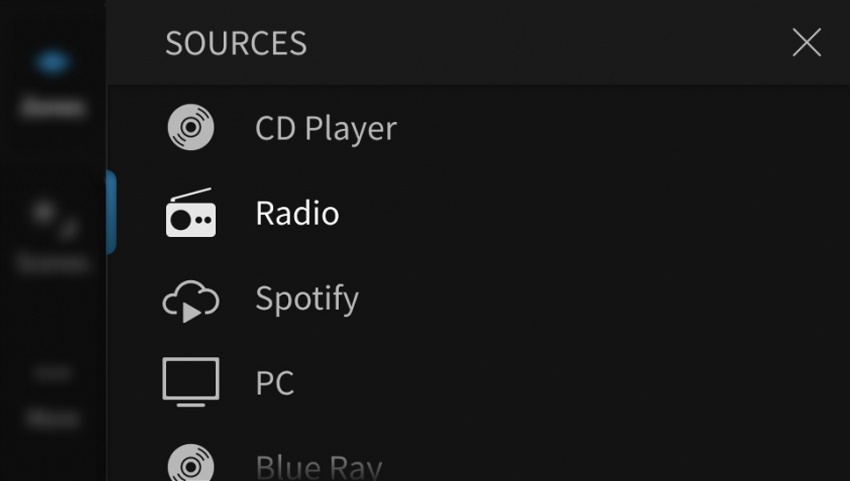Viewport: 850px width, 481px height.
Task: Tap the Scenes label in left sidebar
Action: pyautogui.click(x=52, y=263)
